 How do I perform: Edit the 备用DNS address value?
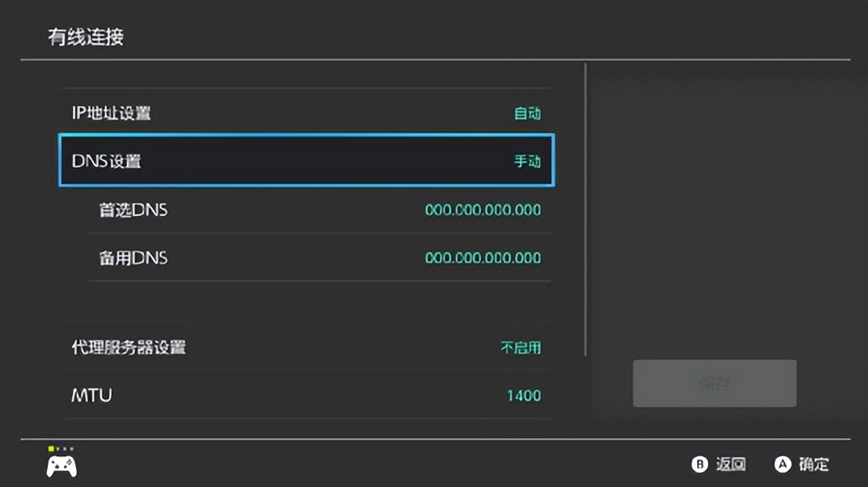[x=483, y=258]
